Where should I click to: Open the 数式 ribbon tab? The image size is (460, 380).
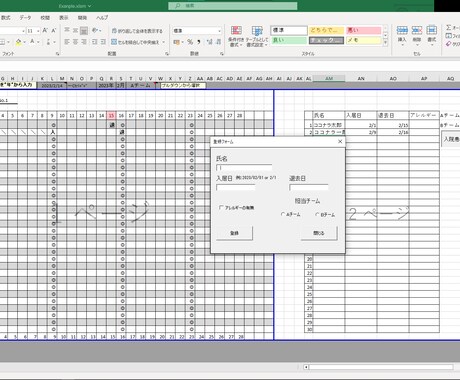[6, 18]
